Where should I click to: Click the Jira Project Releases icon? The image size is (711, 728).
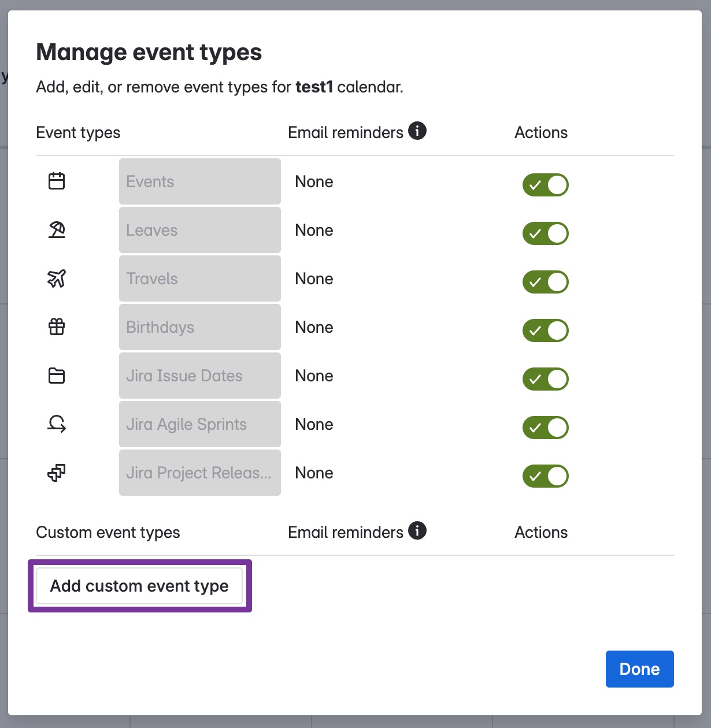(57, 473)
